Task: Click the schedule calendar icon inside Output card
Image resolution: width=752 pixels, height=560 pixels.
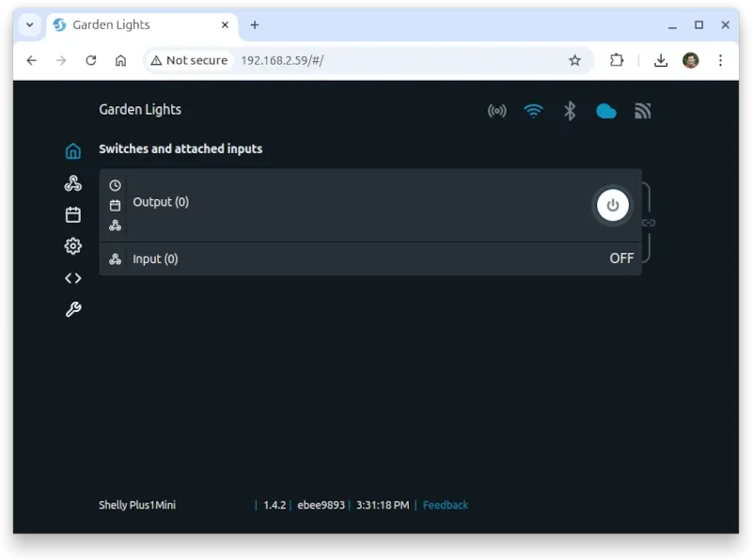Action: tap(115, 204)
